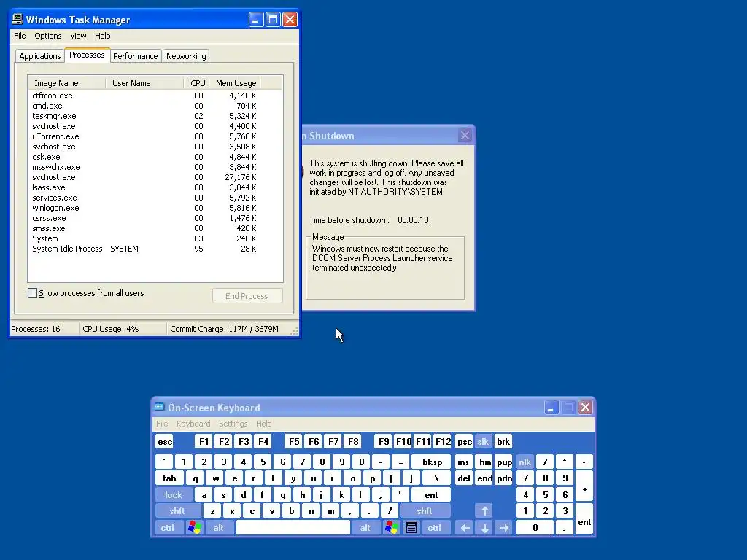Toggle the nlk num lock key

pos(525,462)
